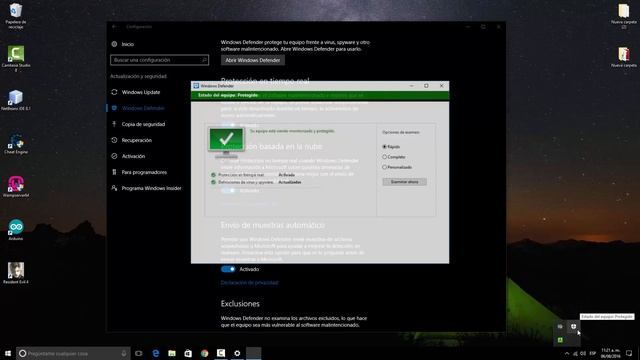Open Cheat Engine desktop shortcut
640x360 pixels.
coord(16,143)
